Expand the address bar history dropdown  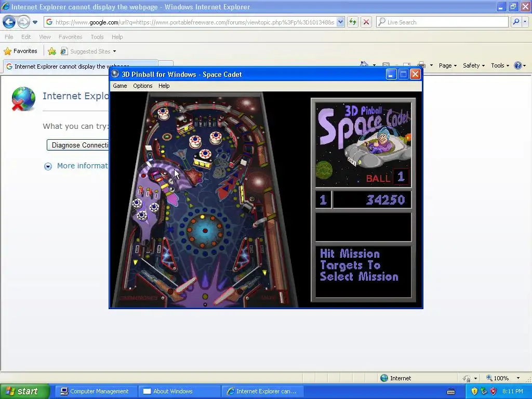pos(341,22)
